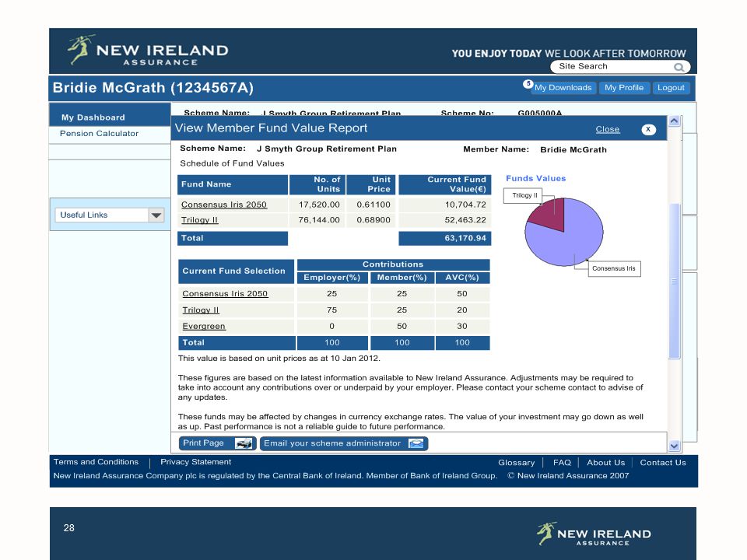Image resolution: width=747 pixels, height=560 pixels.
Task: Open Contact Us footer link
Action: 663,462
